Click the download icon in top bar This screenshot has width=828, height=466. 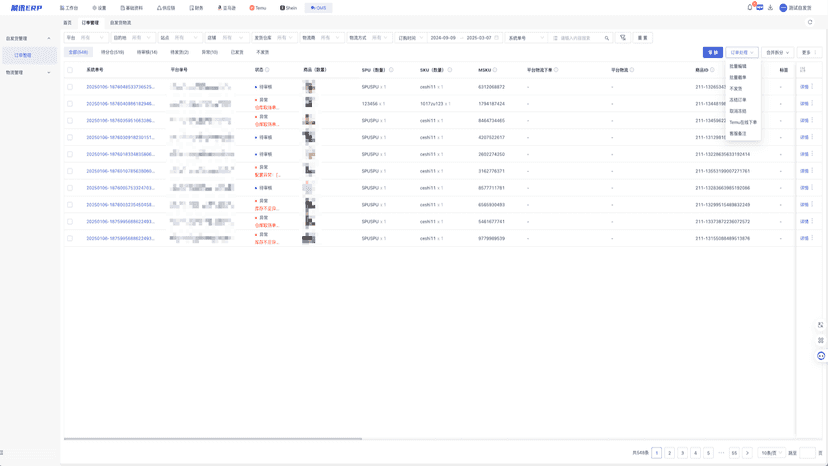pyautogui.click(x=770, y=7)
